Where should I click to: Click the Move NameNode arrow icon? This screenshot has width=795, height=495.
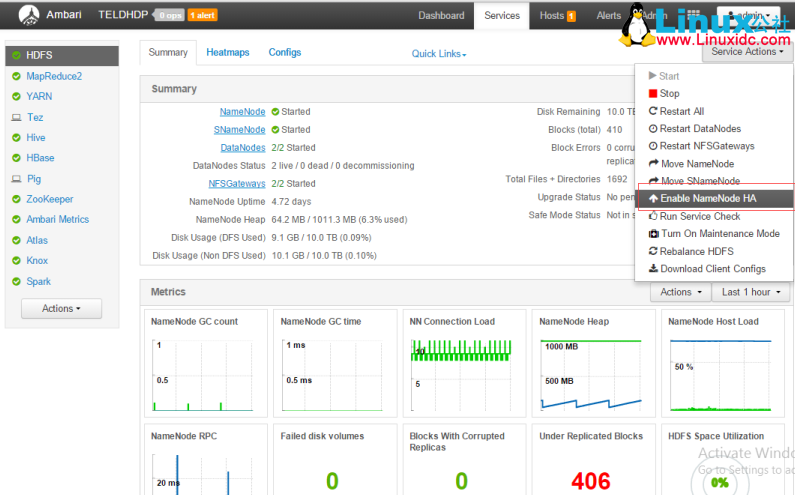[x=654, y=164]
